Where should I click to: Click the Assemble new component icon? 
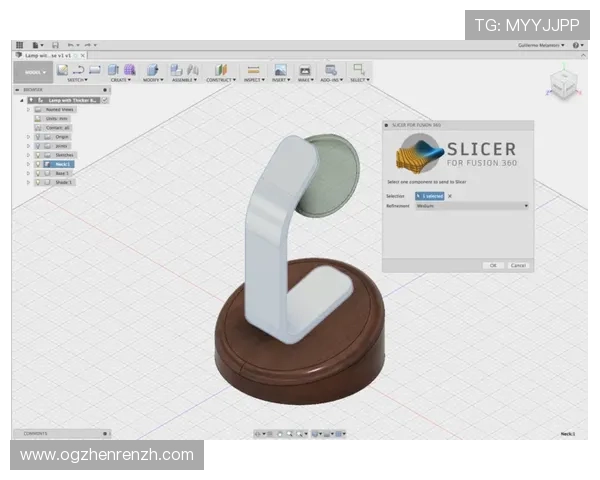pyautogui.click(x=177, y=70)
